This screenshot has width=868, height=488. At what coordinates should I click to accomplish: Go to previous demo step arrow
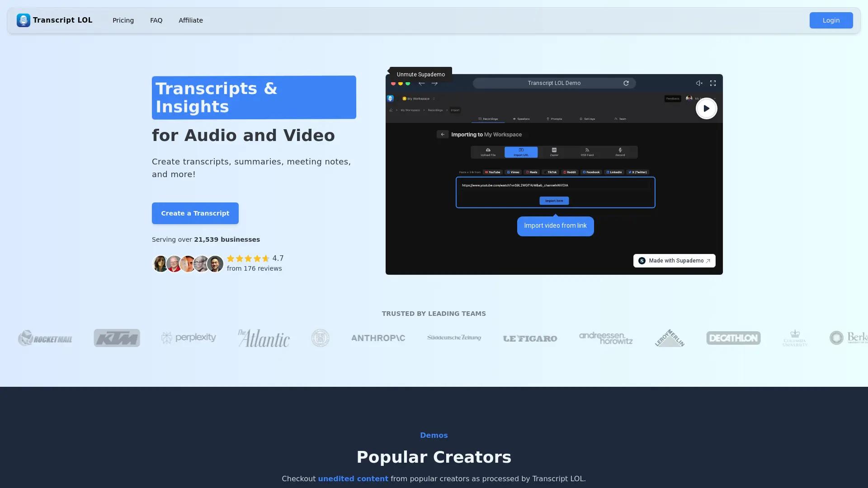pos(421,83)
